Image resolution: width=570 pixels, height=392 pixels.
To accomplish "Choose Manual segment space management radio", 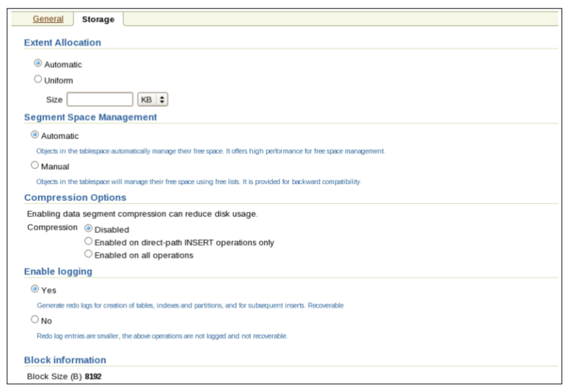I will tap(35, 165).
